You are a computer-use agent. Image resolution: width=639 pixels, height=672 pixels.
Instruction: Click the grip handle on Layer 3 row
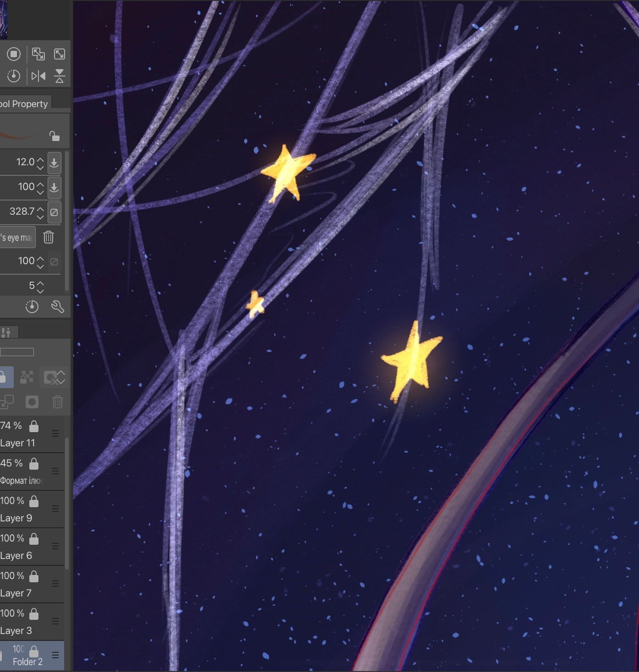[x=55, y=621]
